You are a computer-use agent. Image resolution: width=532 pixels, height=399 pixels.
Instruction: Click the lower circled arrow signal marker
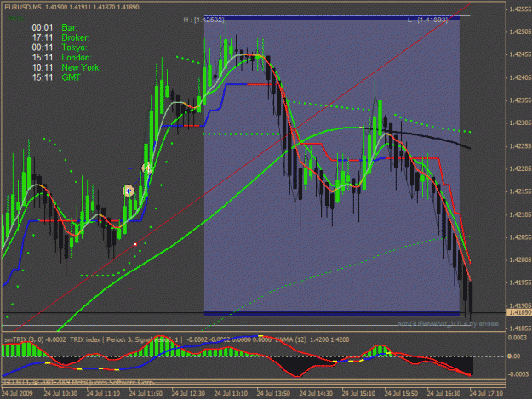[129, 191]
